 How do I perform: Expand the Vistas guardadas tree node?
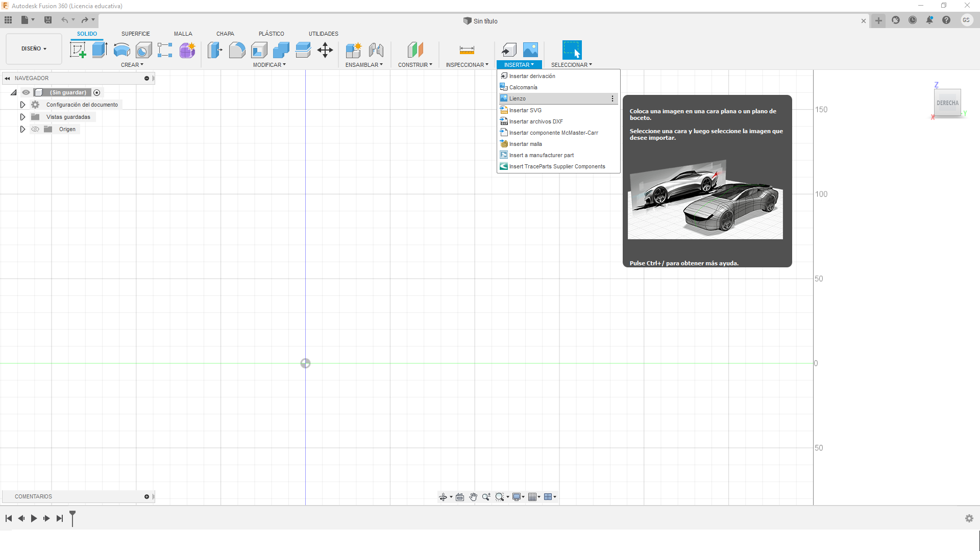22,117
